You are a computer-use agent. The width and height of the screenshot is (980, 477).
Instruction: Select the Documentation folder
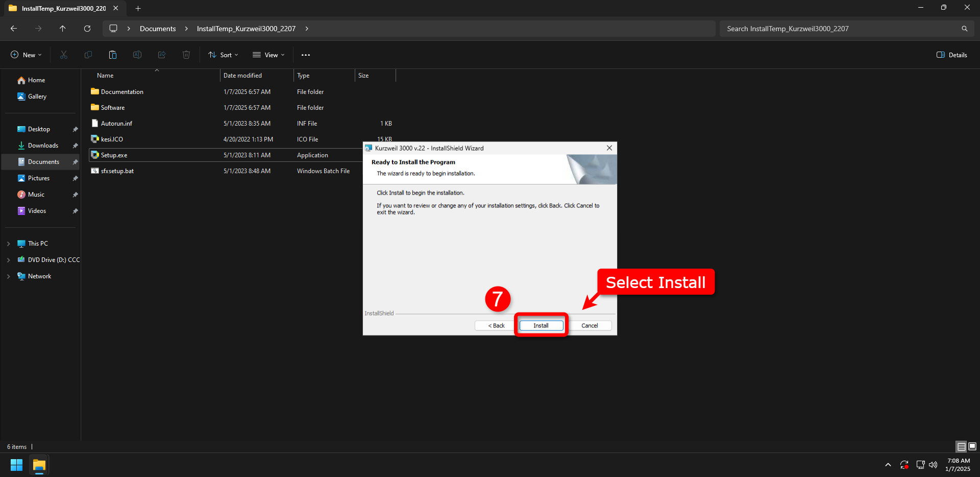(122, 92)
